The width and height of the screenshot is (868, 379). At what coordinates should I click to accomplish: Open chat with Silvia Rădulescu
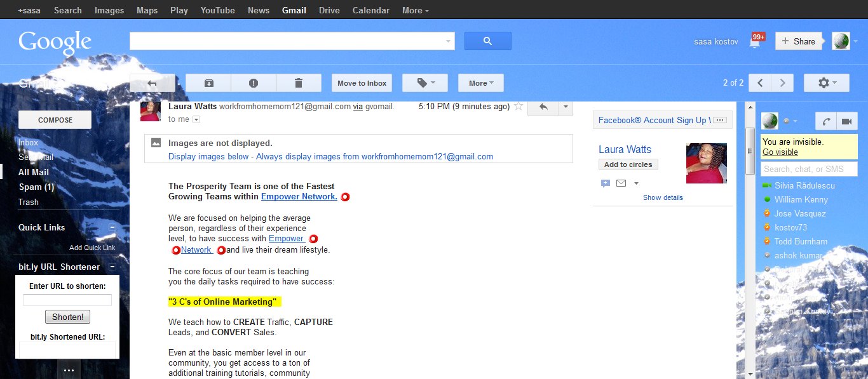click(804, 186)
